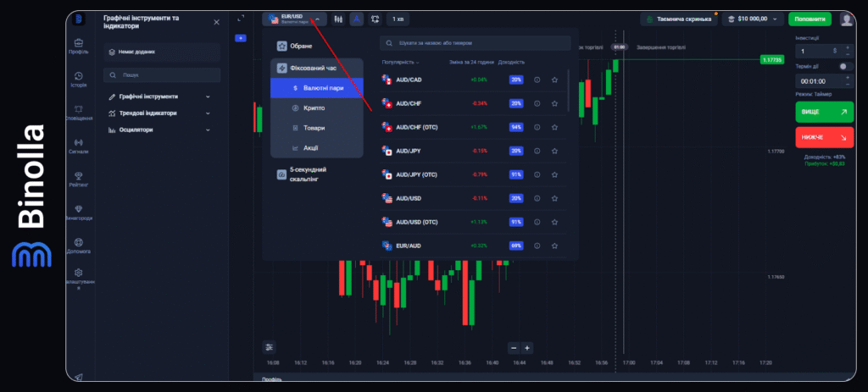Click the info icon for AUD/CAD

click(537, 80)
